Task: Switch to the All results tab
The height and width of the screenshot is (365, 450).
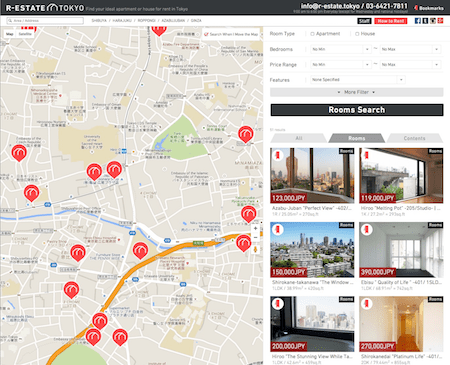Action: tap(299, 138)
